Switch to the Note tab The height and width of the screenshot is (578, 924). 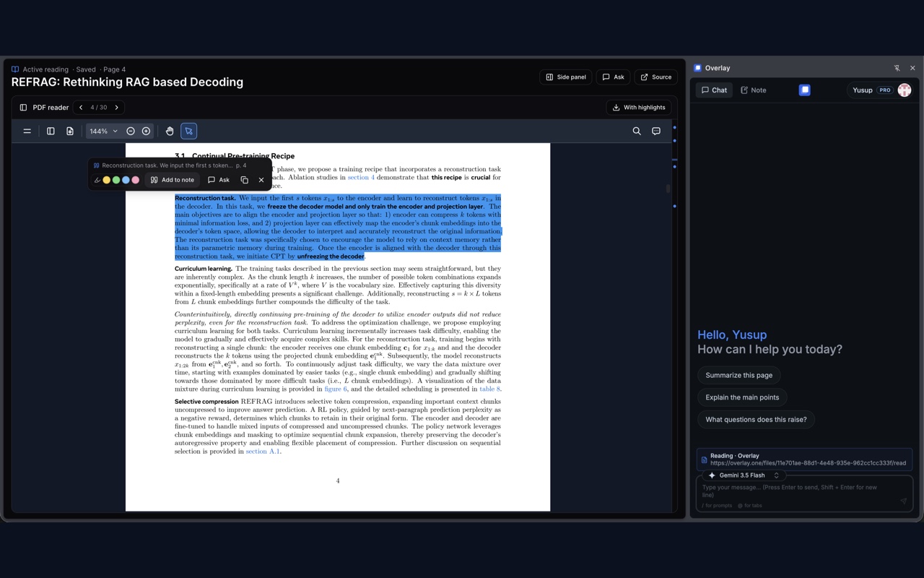754,90
